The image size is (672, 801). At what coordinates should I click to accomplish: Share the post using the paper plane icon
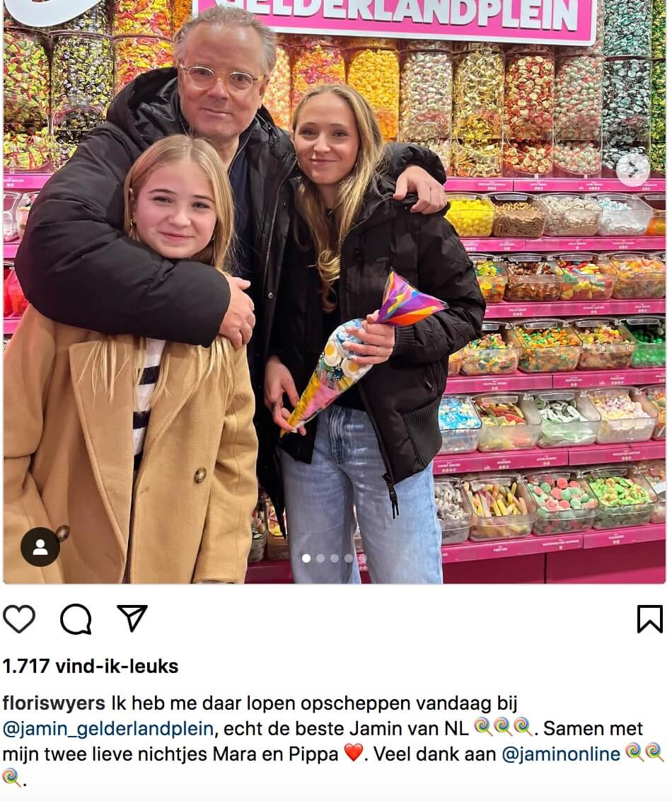(x=132, y=618)
